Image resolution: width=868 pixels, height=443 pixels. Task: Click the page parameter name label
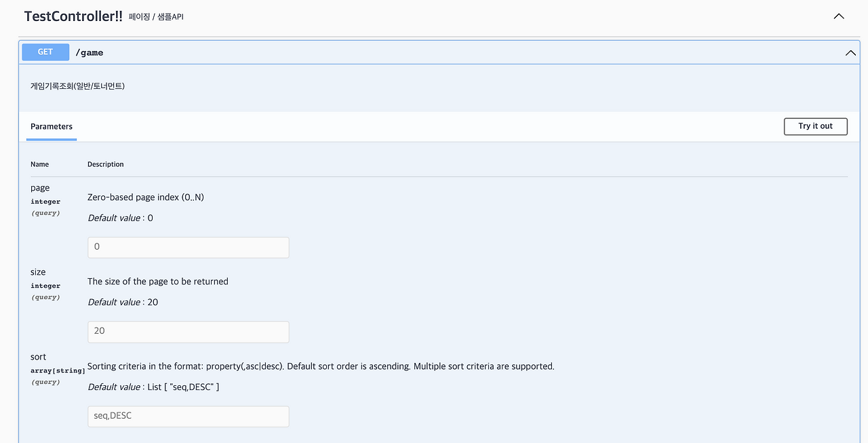pyautogui.click(x=40, y=188)
